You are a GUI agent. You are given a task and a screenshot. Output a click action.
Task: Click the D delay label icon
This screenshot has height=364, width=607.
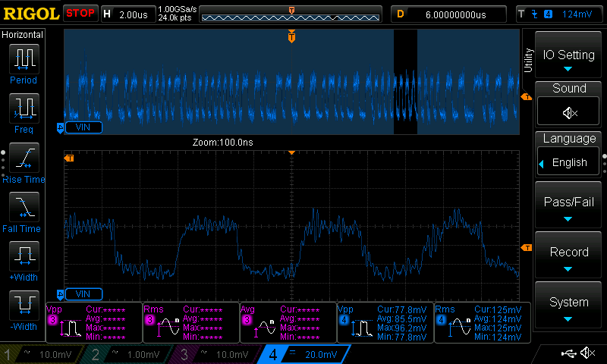pos(401,14)
